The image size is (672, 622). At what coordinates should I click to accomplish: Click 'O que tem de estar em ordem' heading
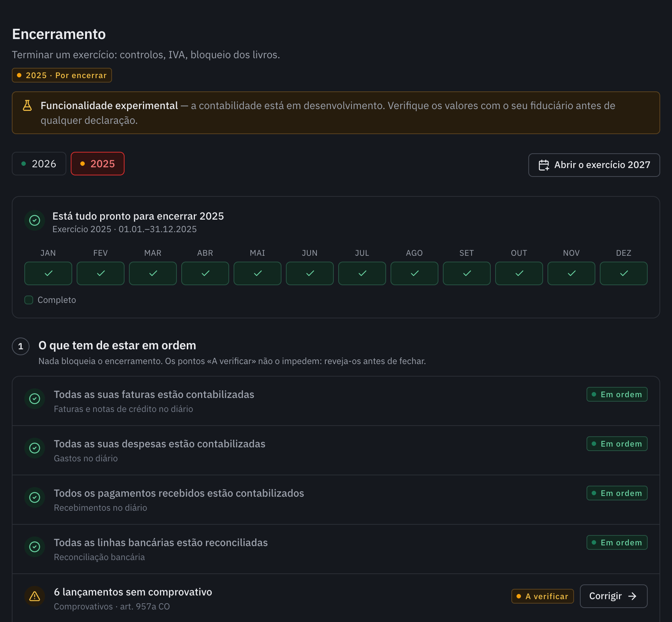coord(117,346)
